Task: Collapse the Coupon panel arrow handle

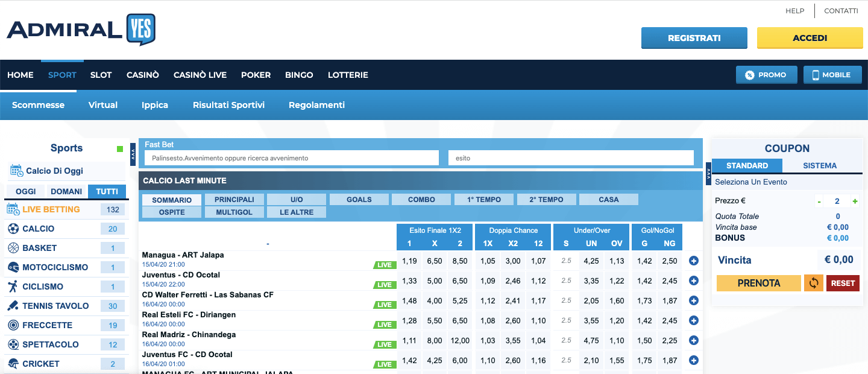Action: click(708, 175)
